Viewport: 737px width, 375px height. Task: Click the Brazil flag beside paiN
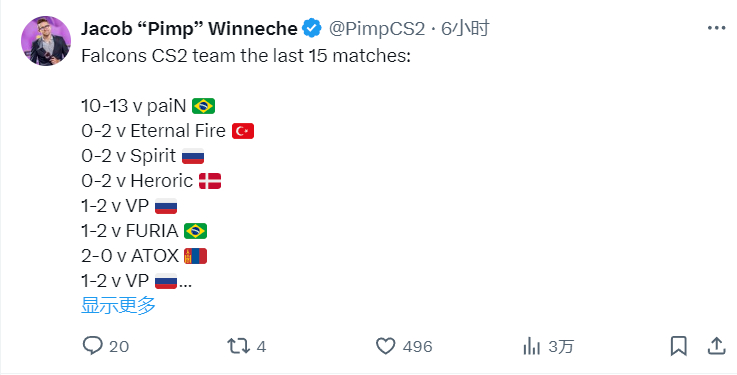tap(204, 106)
